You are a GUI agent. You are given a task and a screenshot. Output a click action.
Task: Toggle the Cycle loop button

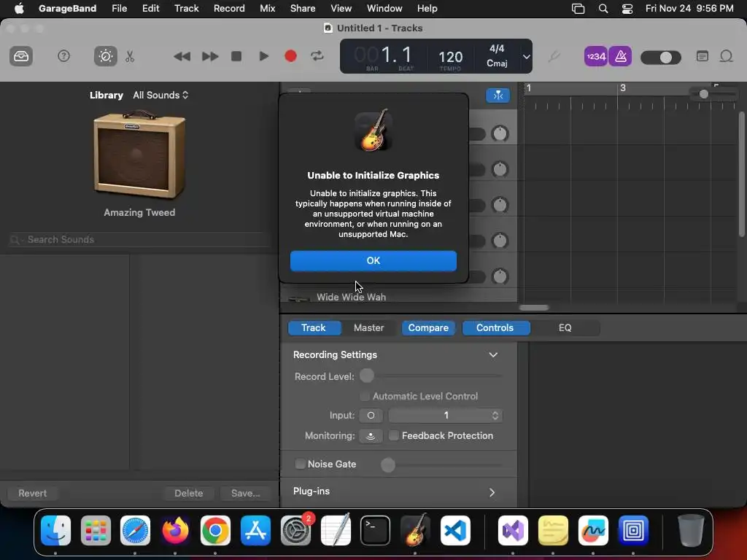(x=317, y=56)
